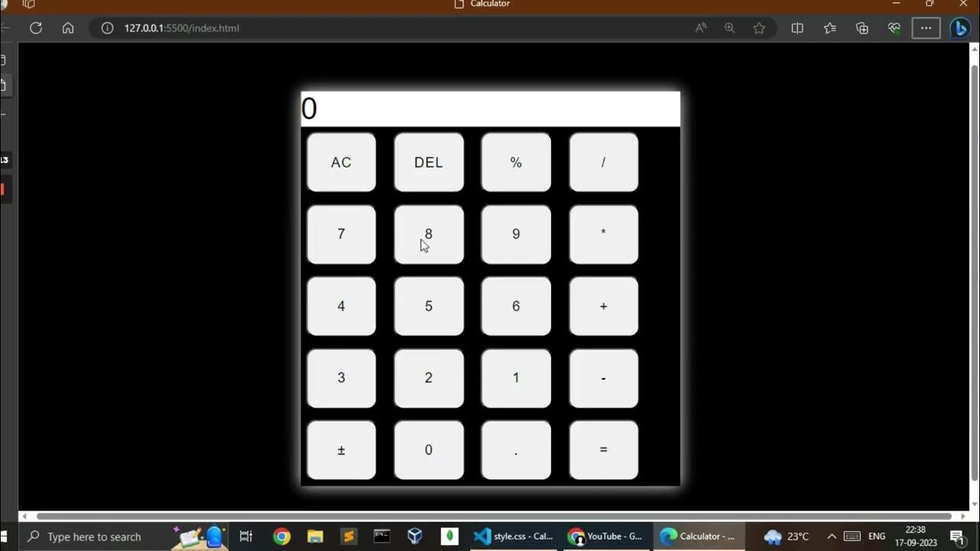Open terminal app from taskbar
980x551 pixels.
(381, 536)
